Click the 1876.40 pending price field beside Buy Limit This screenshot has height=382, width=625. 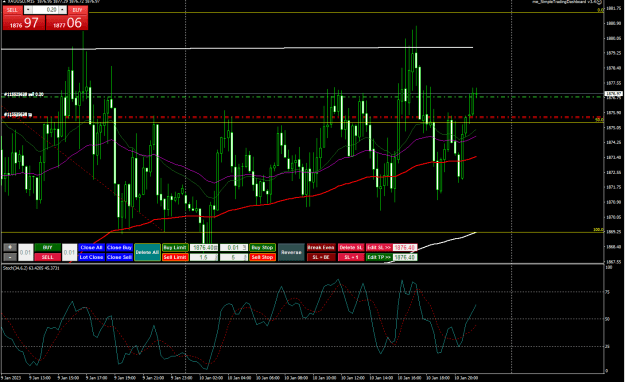tap(204, 248)
